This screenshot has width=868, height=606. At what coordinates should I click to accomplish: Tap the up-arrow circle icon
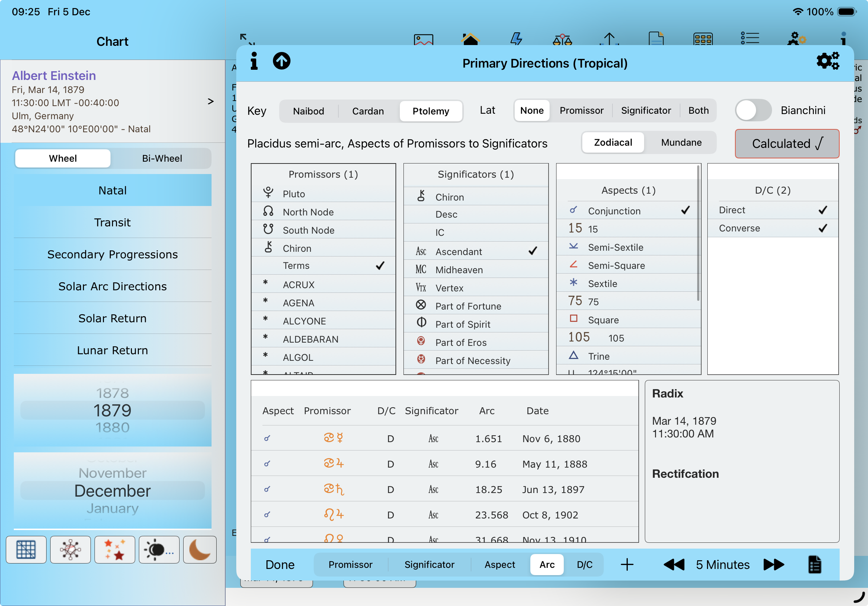281,61
